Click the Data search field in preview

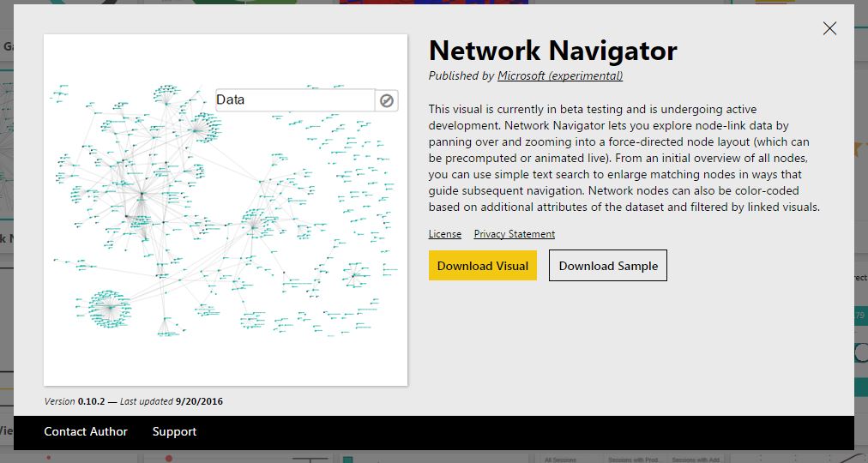click(295, 100)
